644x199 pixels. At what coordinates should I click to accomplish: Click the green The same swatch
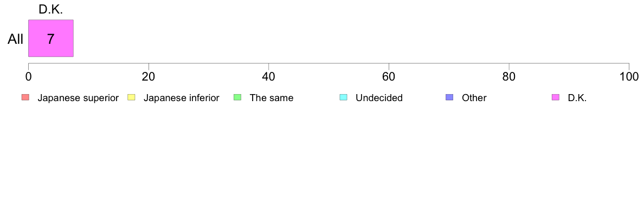(x=237, y=97)
